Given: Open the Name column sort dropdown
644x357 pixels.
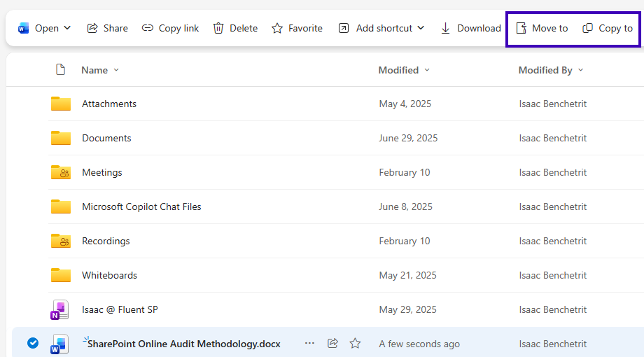Looking at the screenshot, I should pos(116,70).
